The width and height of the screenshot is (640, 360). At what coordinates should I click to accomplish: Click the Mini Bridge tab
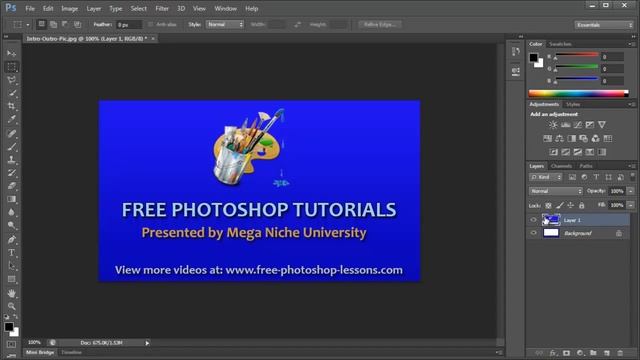click(x=40, y=353)
